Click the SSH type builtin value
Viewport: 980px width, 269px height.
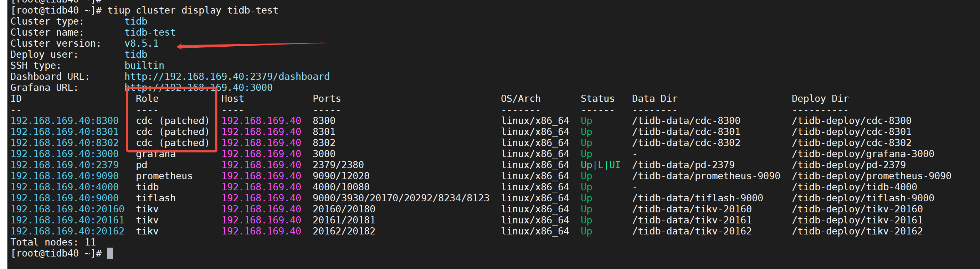pyautogui.click(x=144, y=66)
